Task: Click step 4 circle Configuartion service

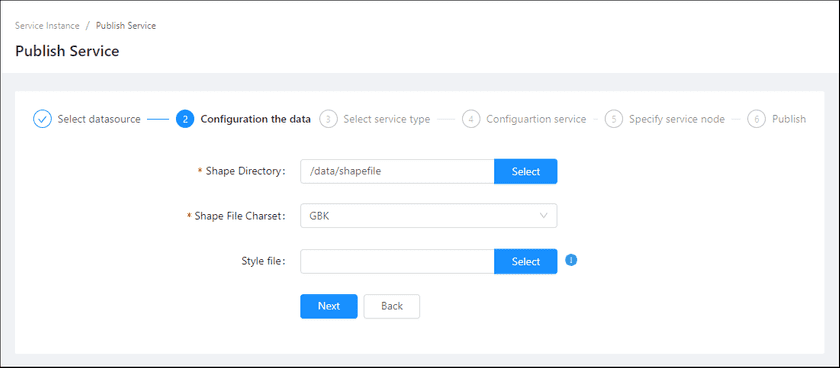Action: tap(471, 119)
